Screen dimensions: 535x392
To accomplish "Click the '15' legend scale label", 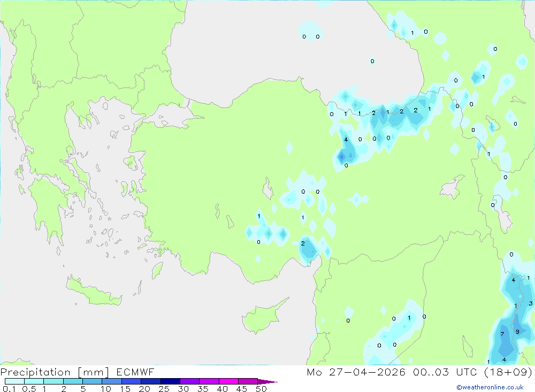I will pos(125,389).
